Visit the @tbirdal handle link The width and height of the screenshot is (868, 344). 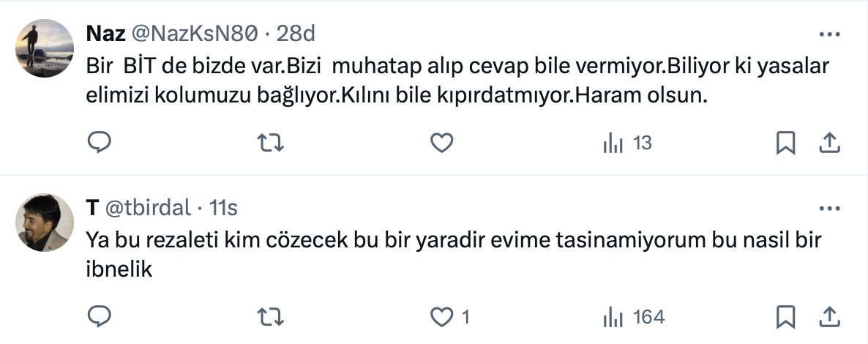[x=148, y=209]
